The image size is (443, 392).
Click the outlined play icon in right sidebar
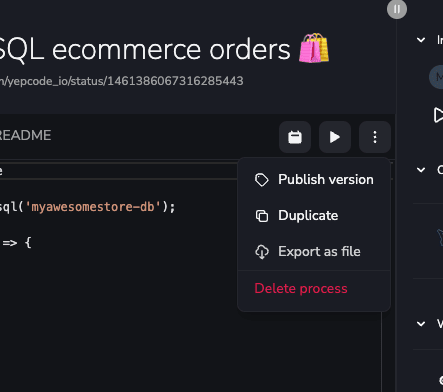pyautogui.click(x=438, y=115)
